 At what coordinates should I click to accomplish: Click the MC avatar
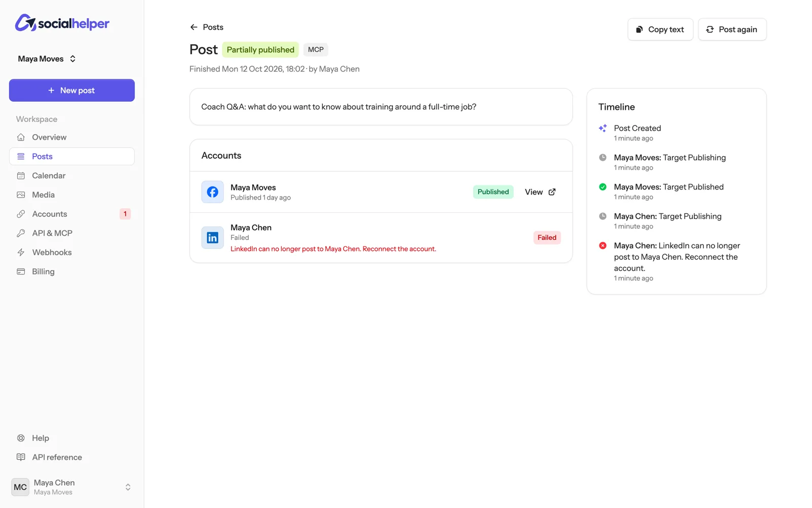point(20,487)
